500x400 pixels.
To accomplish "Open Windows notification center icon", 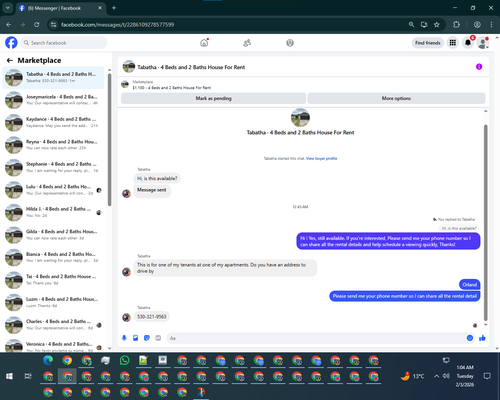I will [487, 376].
